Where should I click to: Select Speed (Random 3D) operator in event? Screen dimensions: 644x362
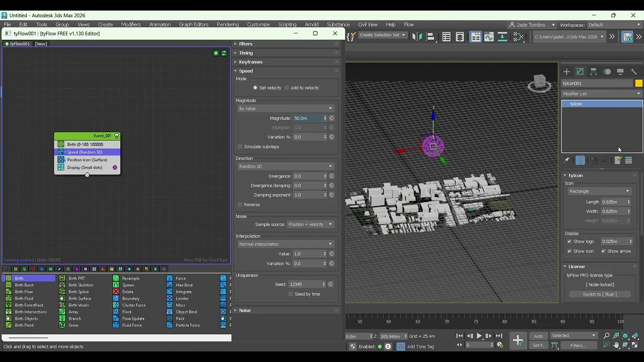[x=87, y=152]
